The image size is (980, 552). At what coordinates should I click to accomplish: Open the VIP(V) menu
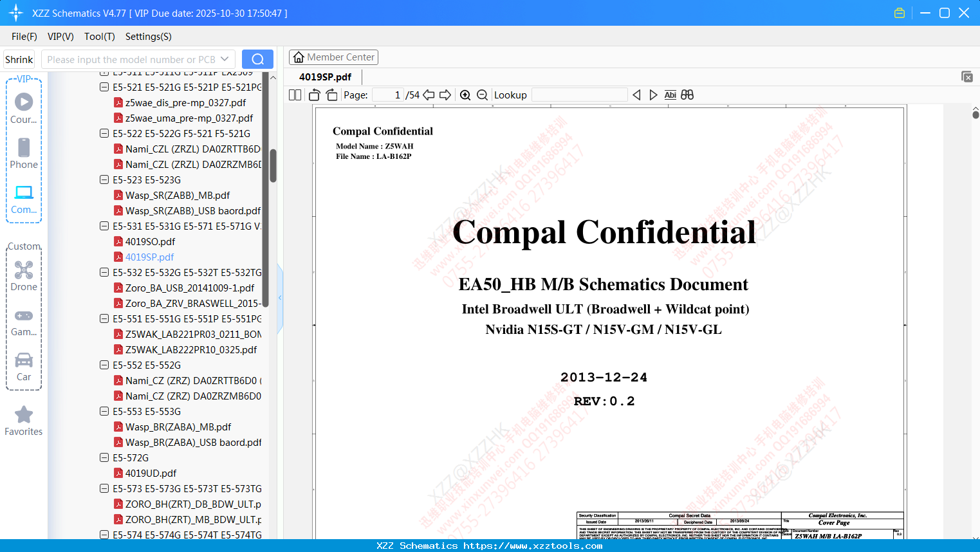pyautogui.click(x=60, y=37)
